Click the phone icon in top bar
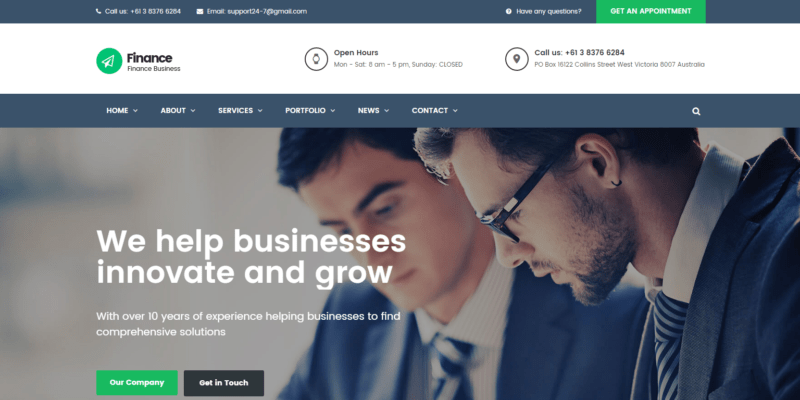800x400 pixels. coord(98,11)
